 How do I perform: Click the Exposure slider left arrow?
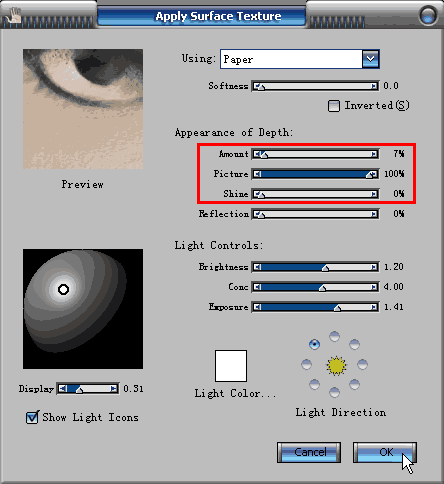click(257, 307)
